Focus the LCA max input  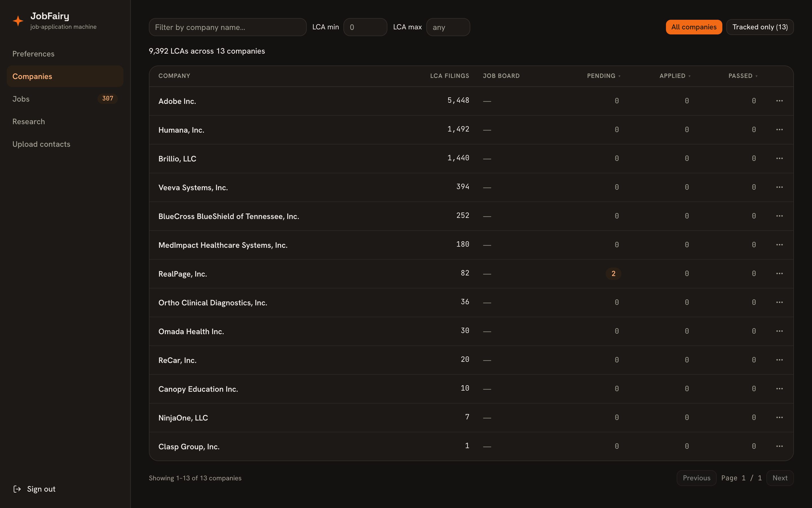pyautogui.click(x=448, y=27)
